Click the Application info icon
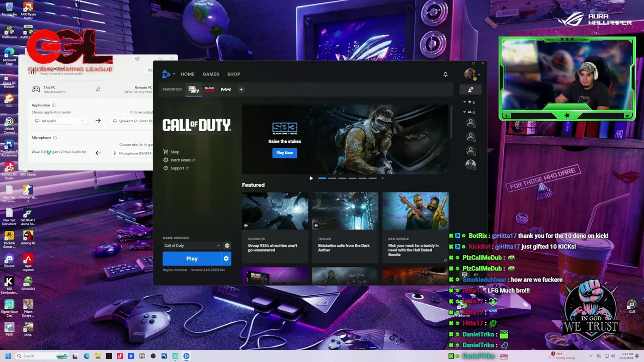Image resolution: width=644 pixels, height=362 pixels. click(x=54, y=105)
